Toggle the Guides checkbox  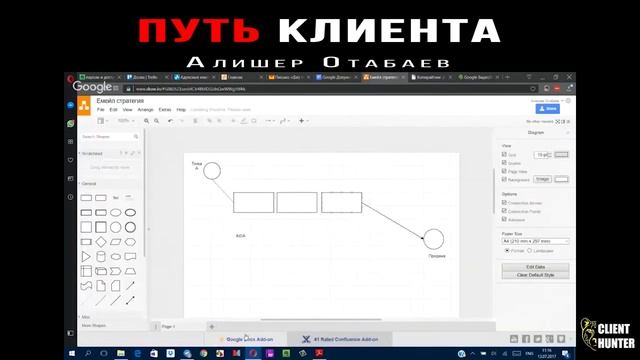[504, 163]
